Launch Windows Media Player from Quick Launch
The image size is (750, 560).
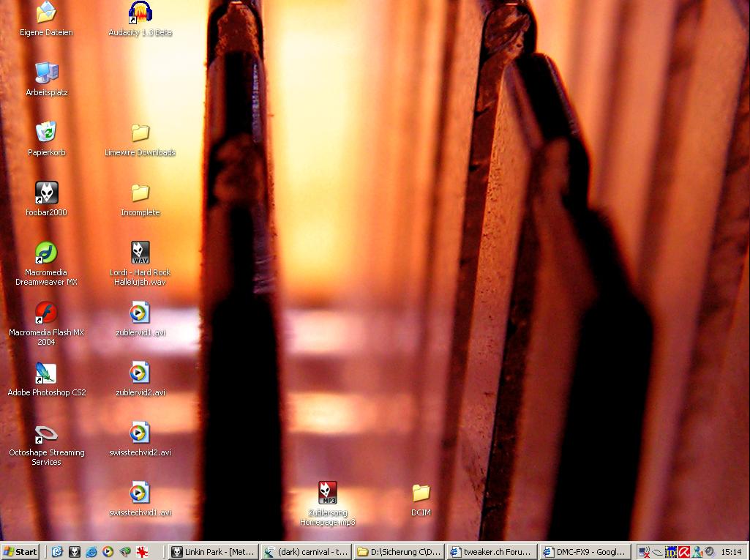point(108,552)
